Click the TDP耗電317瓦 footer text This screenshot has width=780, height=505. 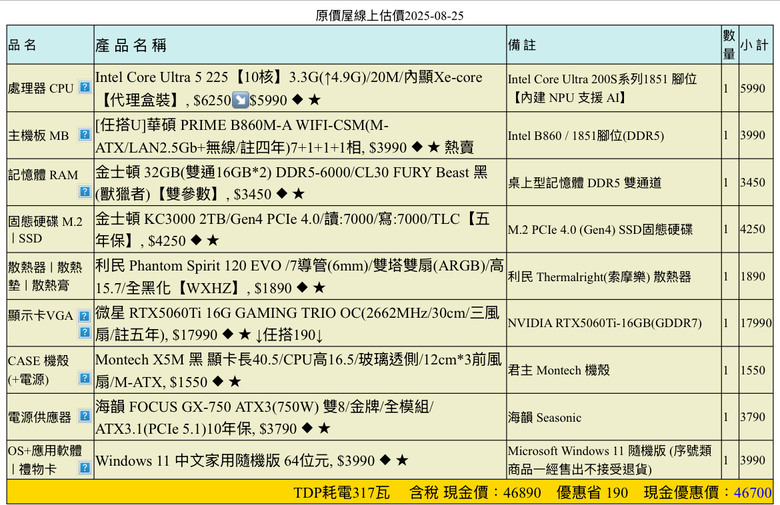[341, 493]
